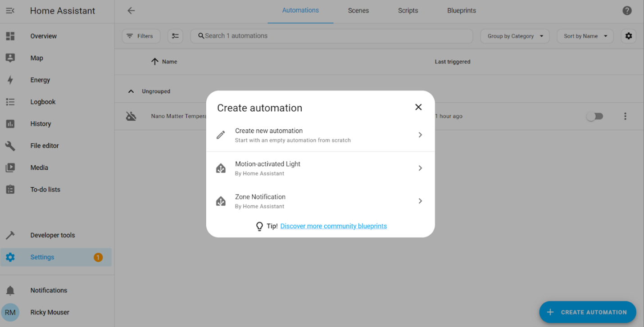644x327 pixels.
Task: Switch to the Automations tab
Action: pyautogui.click(x=300, y=10)
